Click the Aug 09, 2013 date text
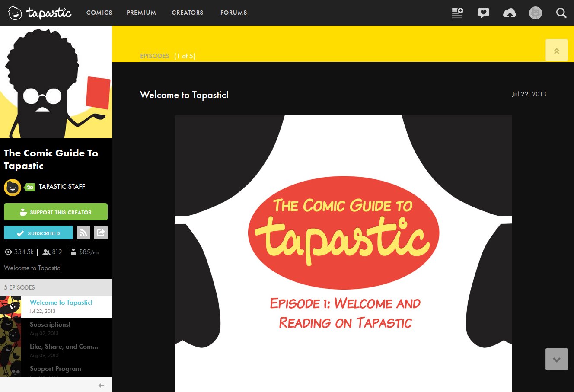This screenshot has width=574, height=392. pos(44,355)
